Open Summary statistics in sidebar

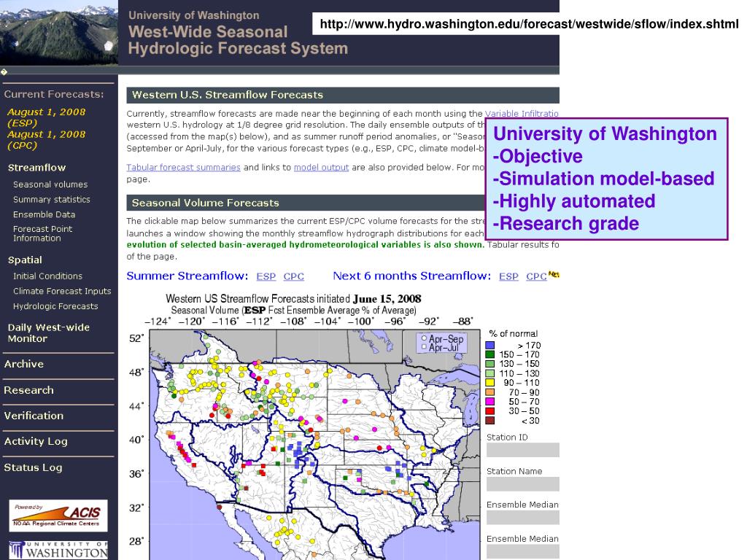(52, 200)
